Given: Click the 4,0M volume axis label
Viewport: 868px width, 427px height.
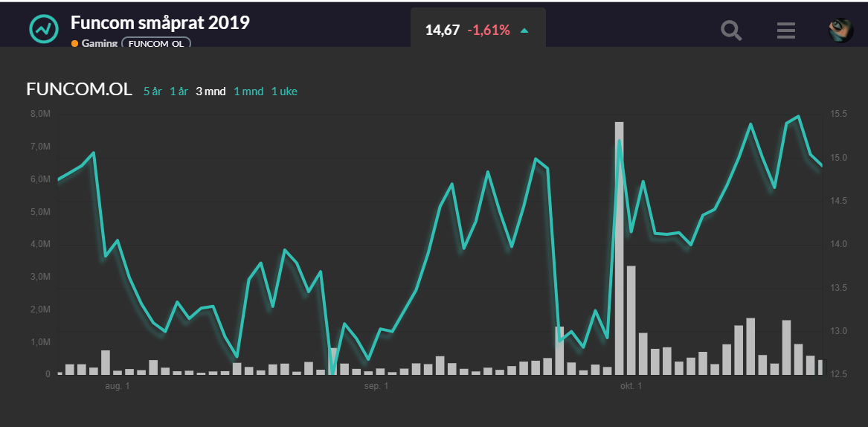Looking at the screenshot, I should click(x=40, y=244).
